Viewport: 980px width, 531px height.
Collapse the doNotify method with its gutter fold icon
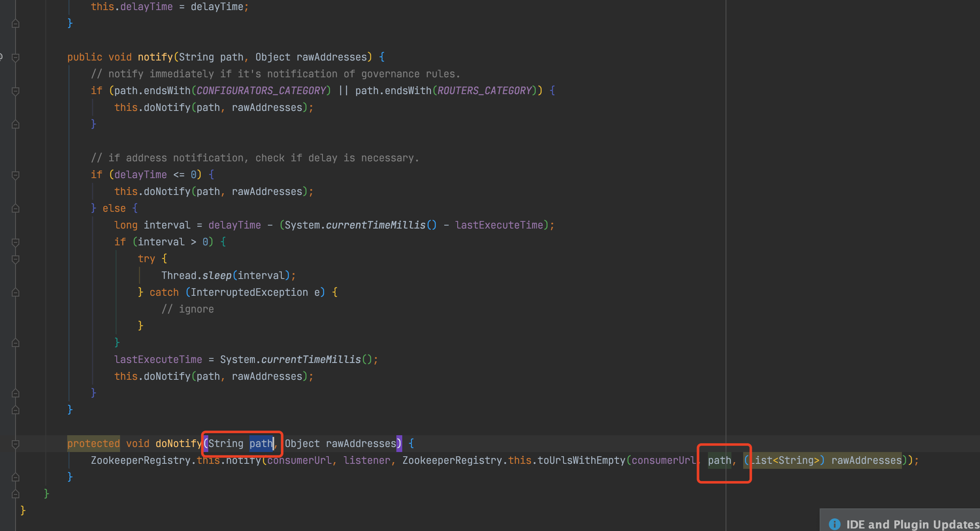[x=16, y=443]
